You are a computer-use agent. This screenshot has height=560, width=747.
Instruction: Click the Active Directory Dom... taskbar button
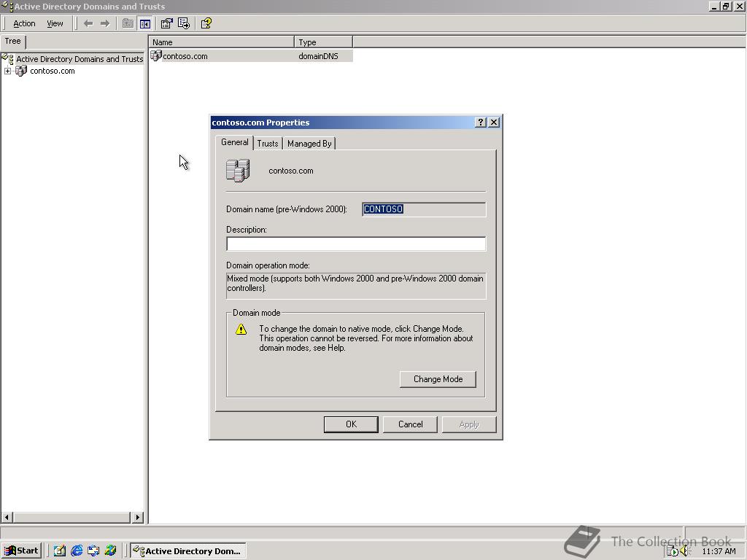[x=188, y=551]
